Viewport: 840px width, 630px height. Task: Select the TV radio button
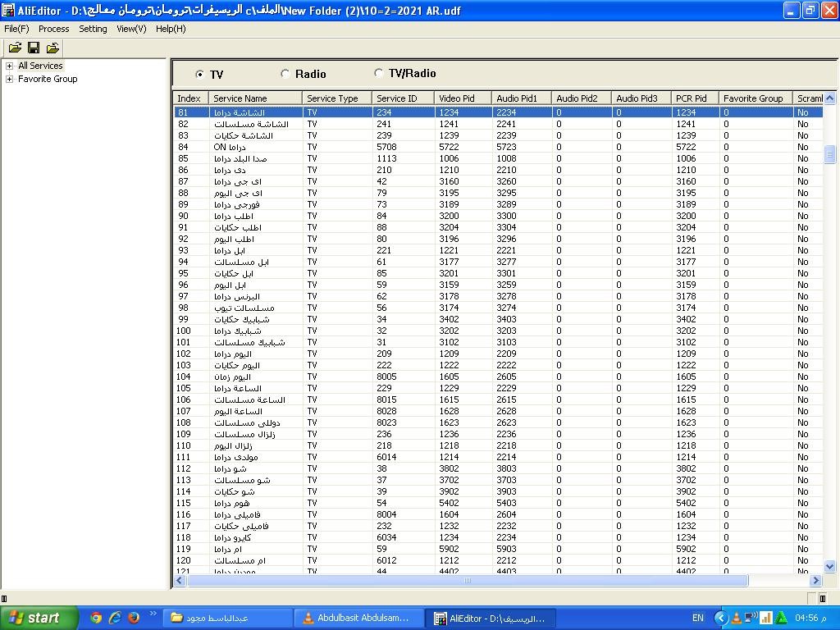pyautogui.click(x=200, y=75)
